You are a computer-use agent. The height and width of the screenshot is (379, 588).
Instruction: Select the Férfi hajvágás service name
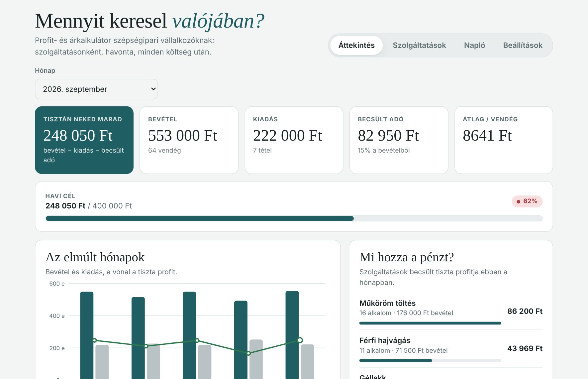click(x=385, y=340)
